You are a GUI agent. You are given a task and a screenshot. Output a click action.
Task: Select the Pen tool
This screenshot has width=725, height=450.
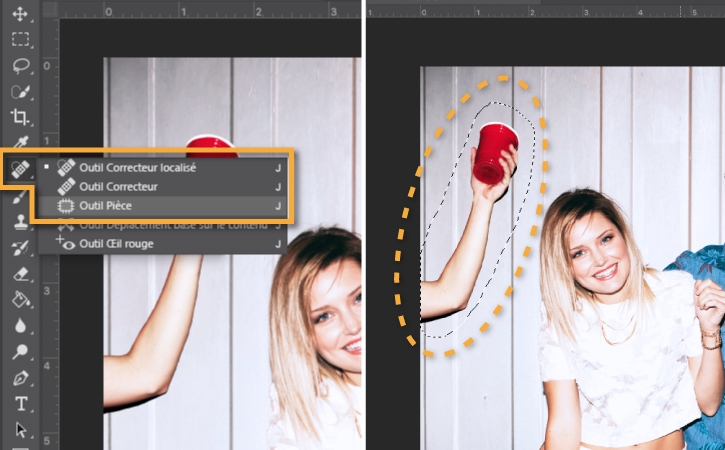point(20,378)
